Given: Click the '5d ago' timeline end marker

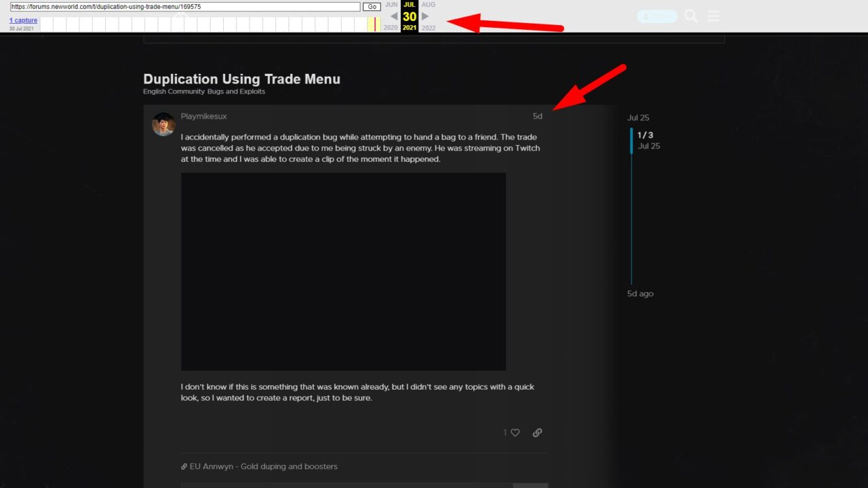Looking at the screenshot, I should [x=640, y=293].
